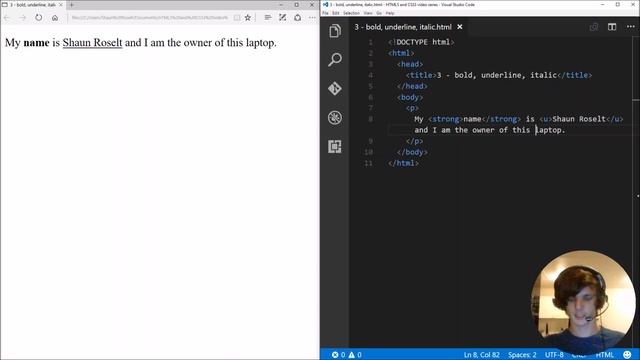Click the VS Code logo in title bar
This screenshot has width=640, height=360.
pos(325,4)
